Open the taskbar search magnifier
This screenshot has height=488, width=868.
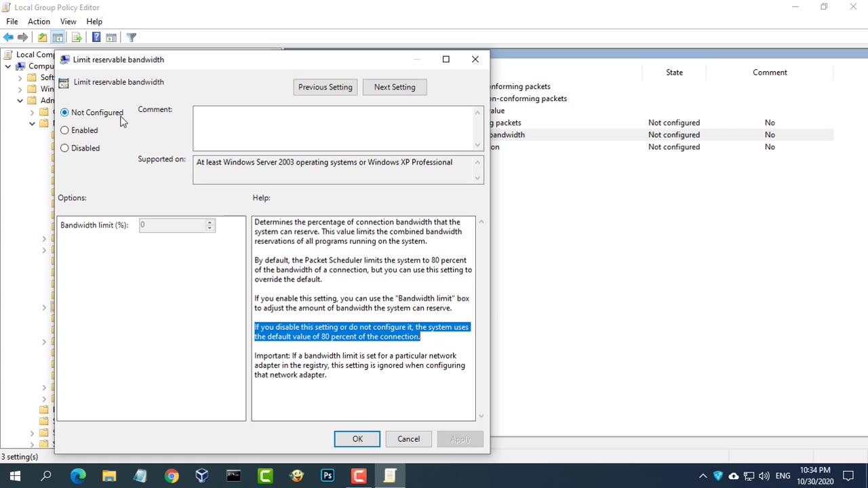pos(46,476)
